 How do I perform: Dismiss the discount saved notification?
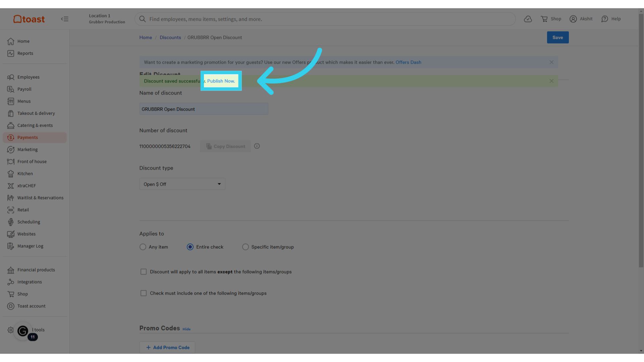point(551,81)
